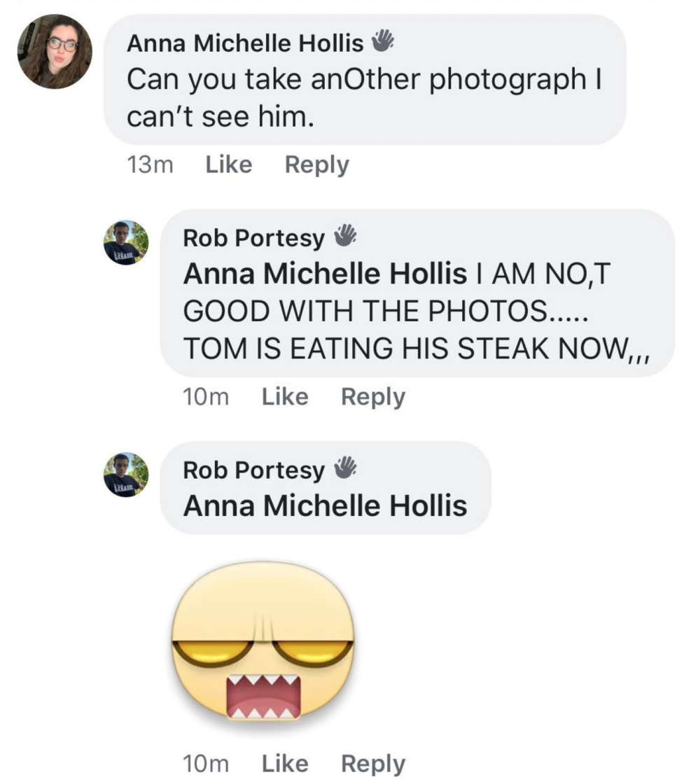Reply to the grumpy face sticker comment

[373, 764]
